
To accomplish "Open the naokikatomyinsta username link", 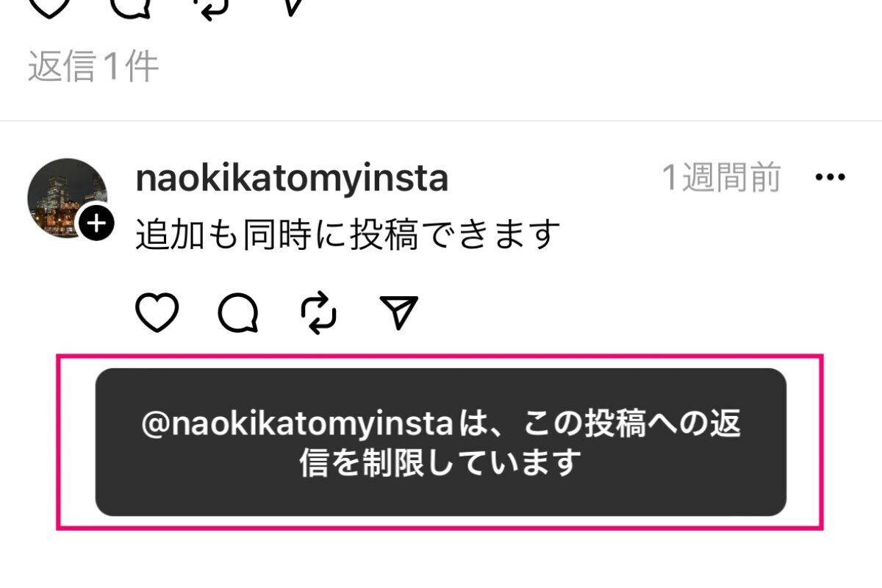I will [292, 179].
